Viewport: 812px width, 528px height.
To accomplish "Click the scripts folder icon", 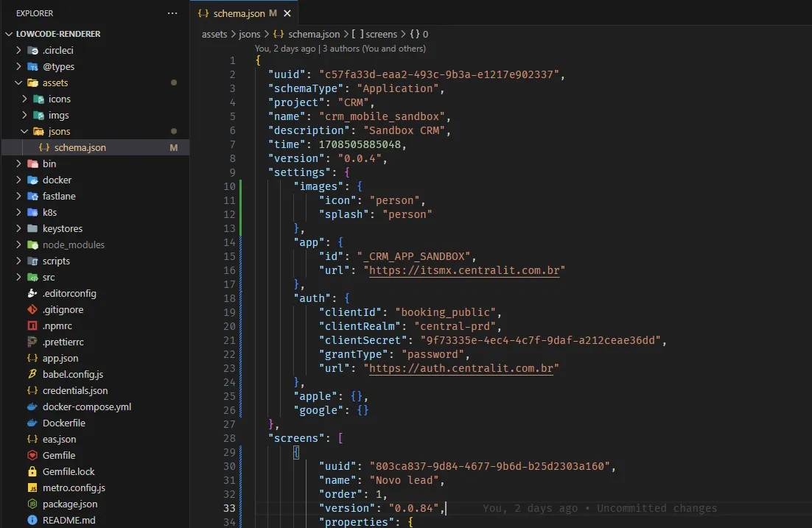I will pos(32,261).
